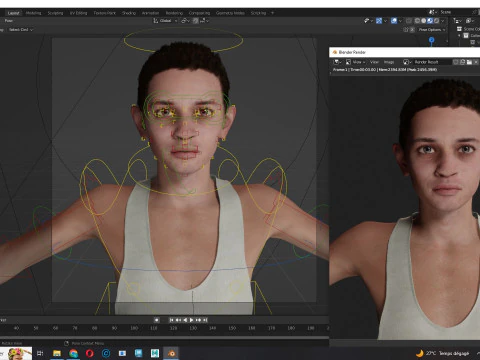Viewport: 480px width, 360px height.
Task: Toggle viewport gizmos button
Action: pos(379,21)
